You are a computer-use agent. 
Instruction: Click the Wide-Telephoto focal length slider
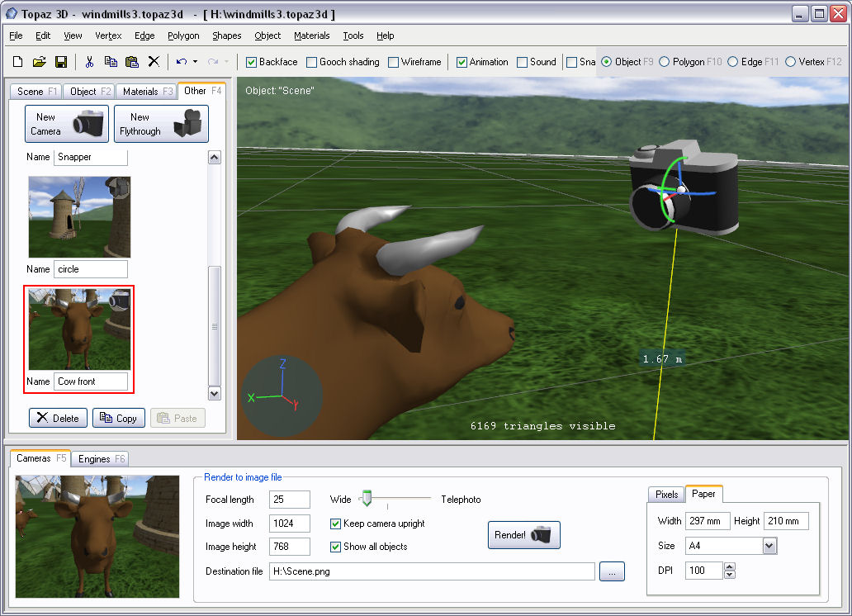(x=395, y=499)
